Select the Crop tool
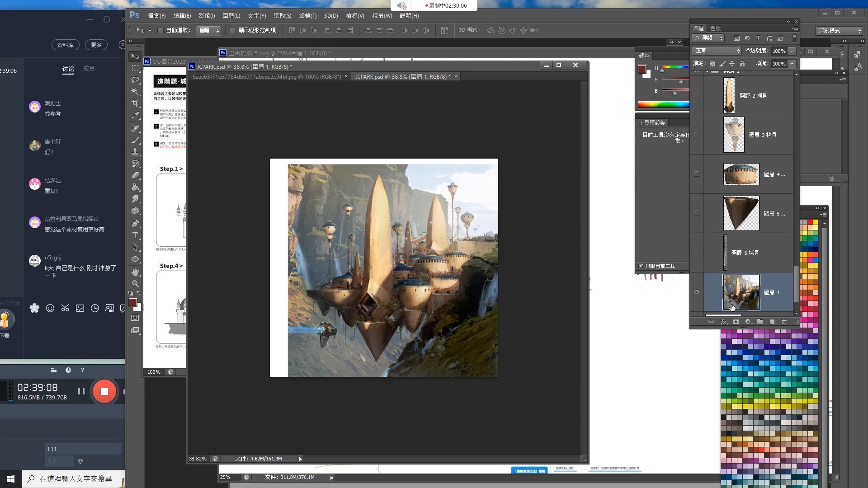 pos(135,103)
